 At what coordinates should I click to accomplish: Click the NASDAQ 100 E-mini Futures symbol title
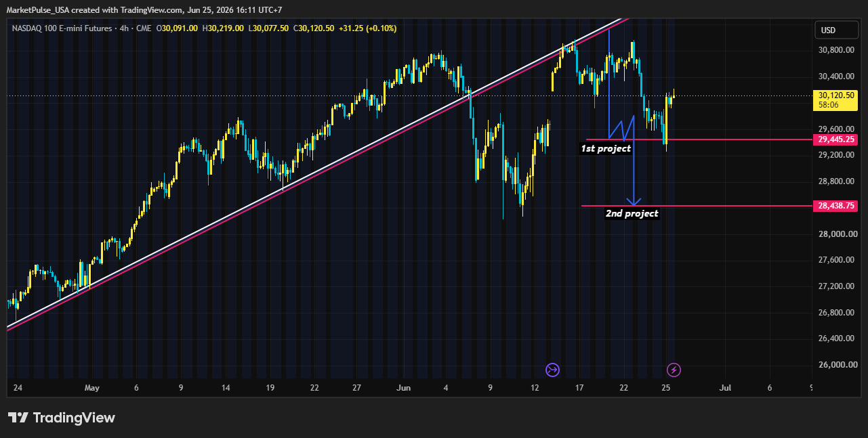pyautogui.click(x=62, y=28)
